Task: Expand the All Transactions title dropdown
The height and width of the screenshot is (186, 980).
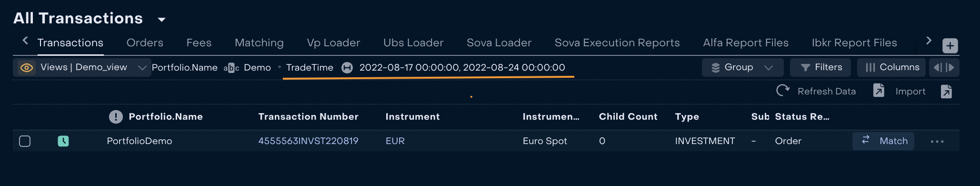Action: pos(161,20)
